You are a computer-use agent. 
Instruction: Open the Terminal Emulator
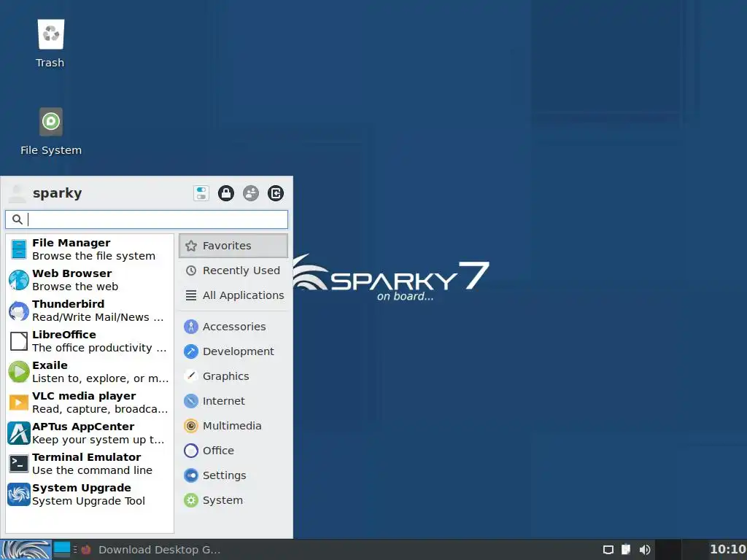click(90, 464)
